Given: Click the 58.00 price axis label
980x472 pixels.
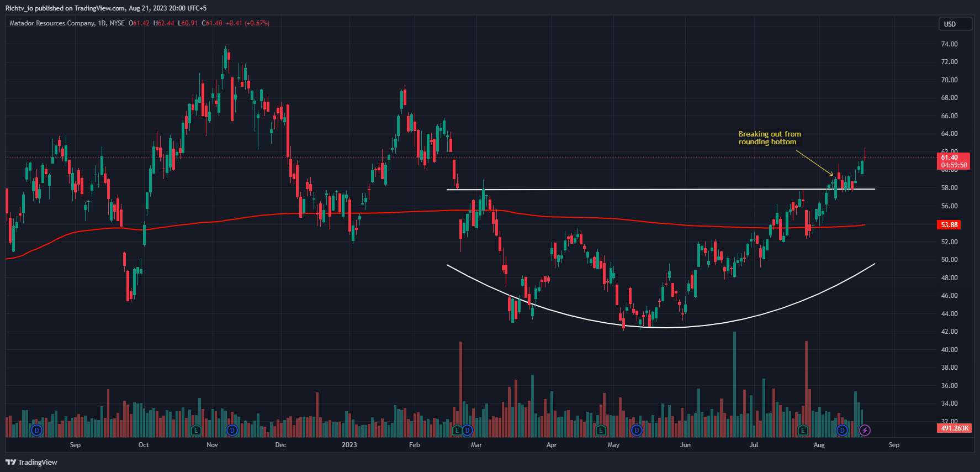Looking at the screenshot, I should [949, 188].
